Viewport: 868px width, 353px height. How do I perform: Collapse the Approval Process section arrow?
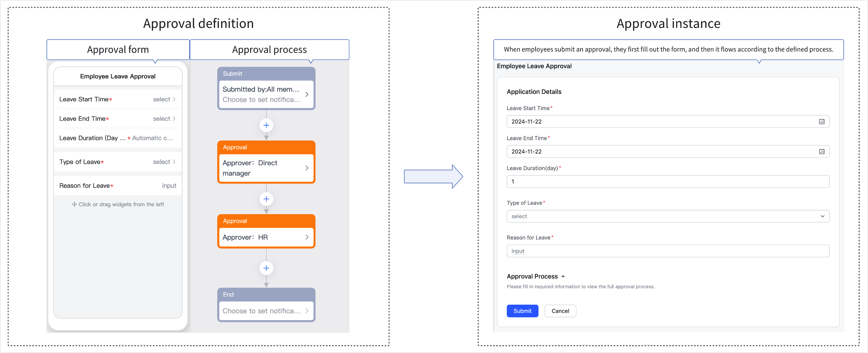pos(563,276)
